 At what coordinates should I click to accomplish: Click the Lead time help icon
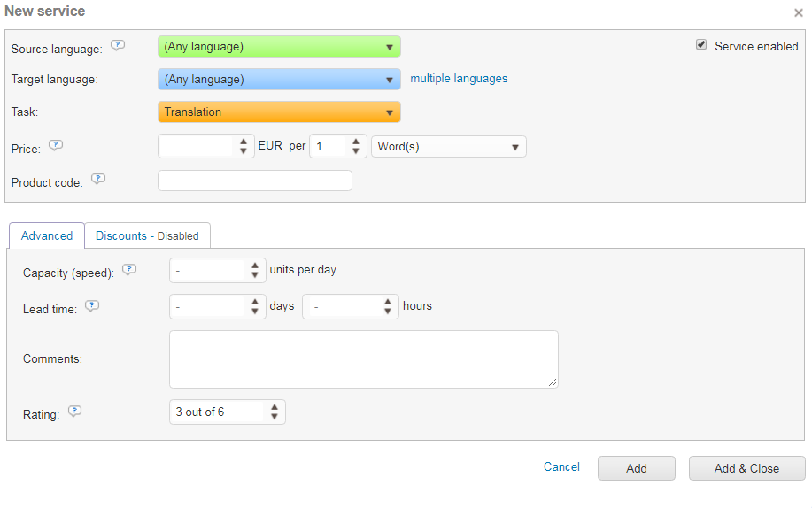point(92,306)
